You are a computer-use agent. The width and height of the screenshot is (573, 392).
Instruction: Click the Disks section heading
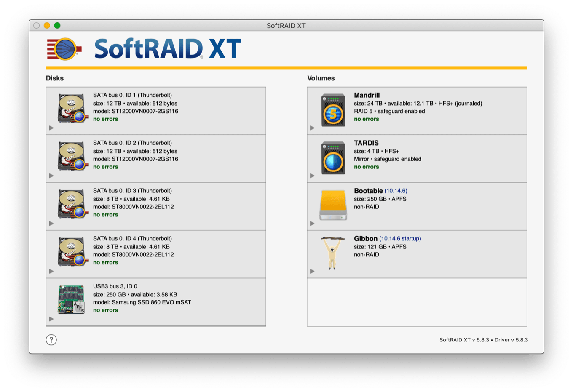(55, 78)
